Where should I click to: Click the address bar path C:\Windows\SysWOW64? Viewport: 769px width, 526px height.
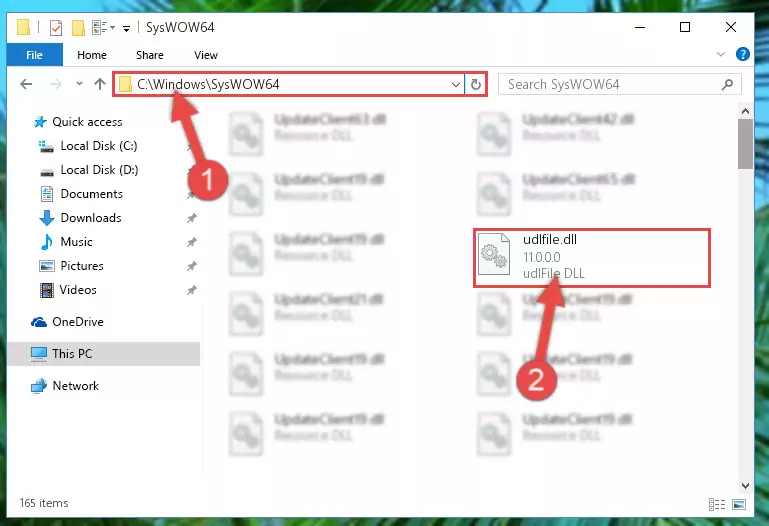coord(208,84)
